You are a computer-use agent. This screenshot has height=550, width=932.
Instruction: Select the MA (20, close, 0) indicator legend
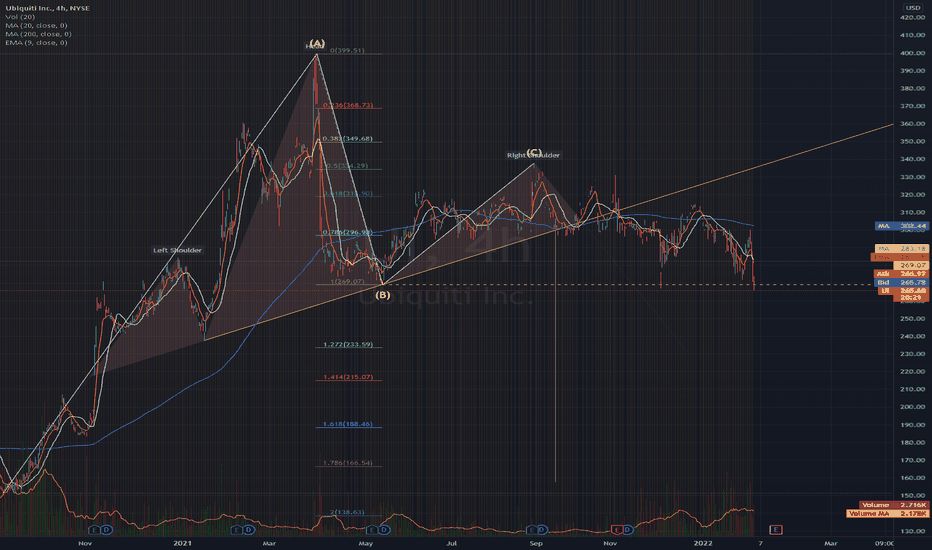(x=36, y=26)
